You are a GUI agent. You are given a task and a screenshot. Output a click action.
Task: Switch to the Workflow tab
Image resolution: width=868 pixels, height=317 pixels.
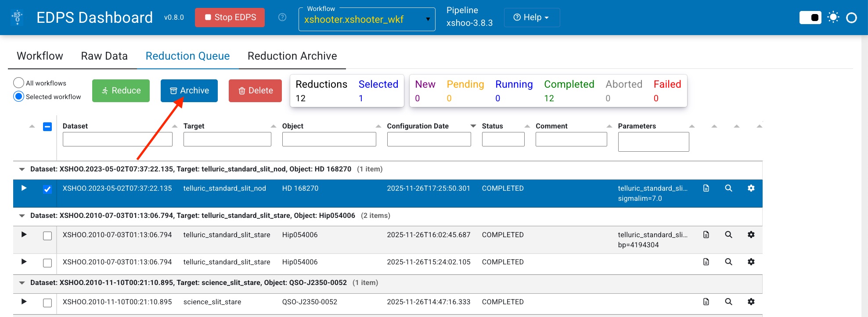pos(40,56)
